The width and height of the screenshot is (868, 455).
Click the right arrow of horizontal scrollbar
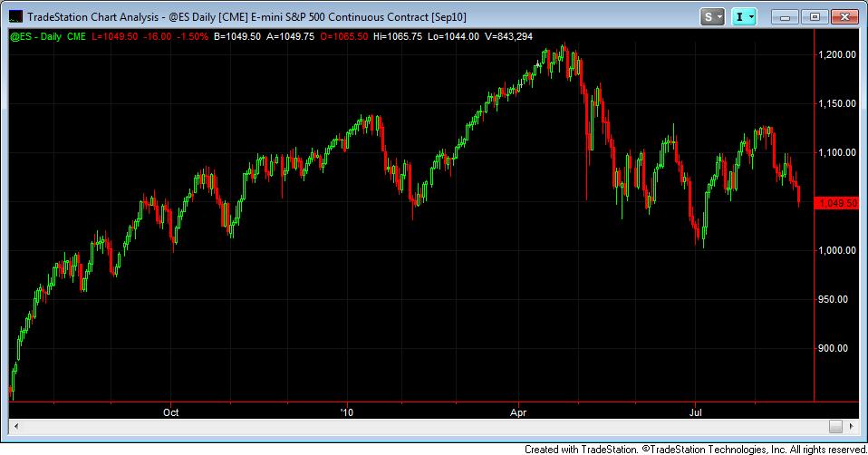[x=852, y=426]
